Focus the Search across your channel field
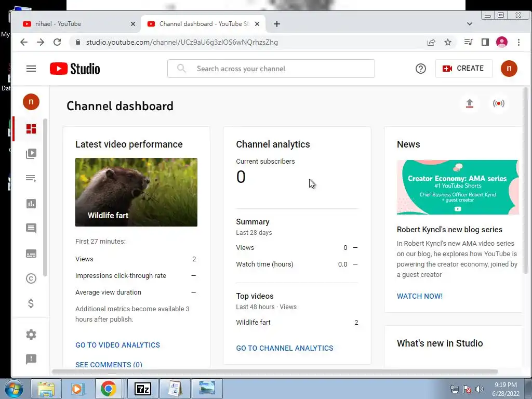Screen dimensions: 532x399 click(x=271, y=69)
